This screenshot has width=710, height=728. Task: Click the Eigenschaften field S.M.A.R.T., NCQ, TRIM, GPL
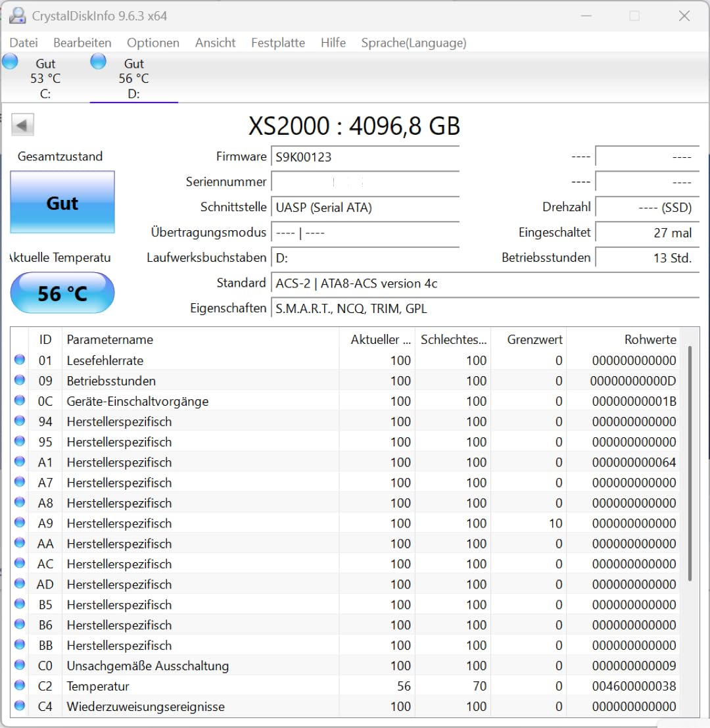(485, 308)
